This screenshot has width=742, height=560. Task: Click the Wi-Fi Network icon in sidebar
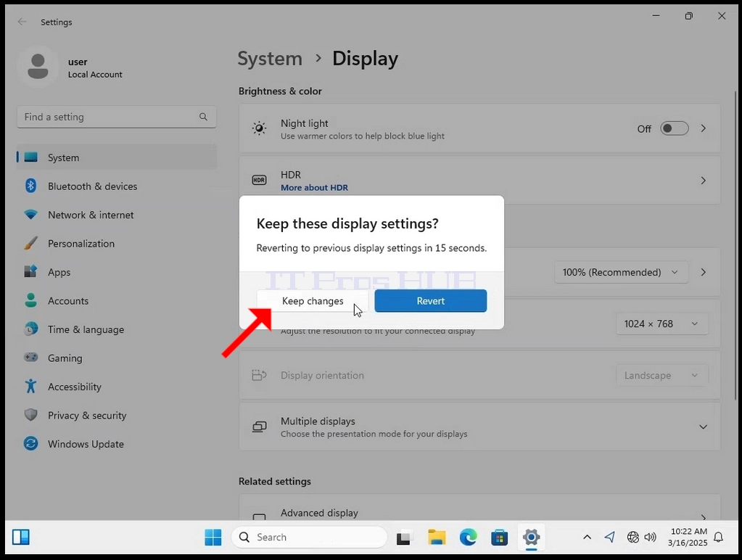coord(30,215)
